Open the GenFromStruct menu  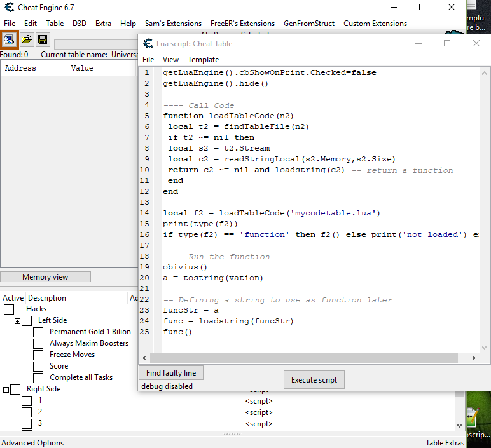[308, 24]
